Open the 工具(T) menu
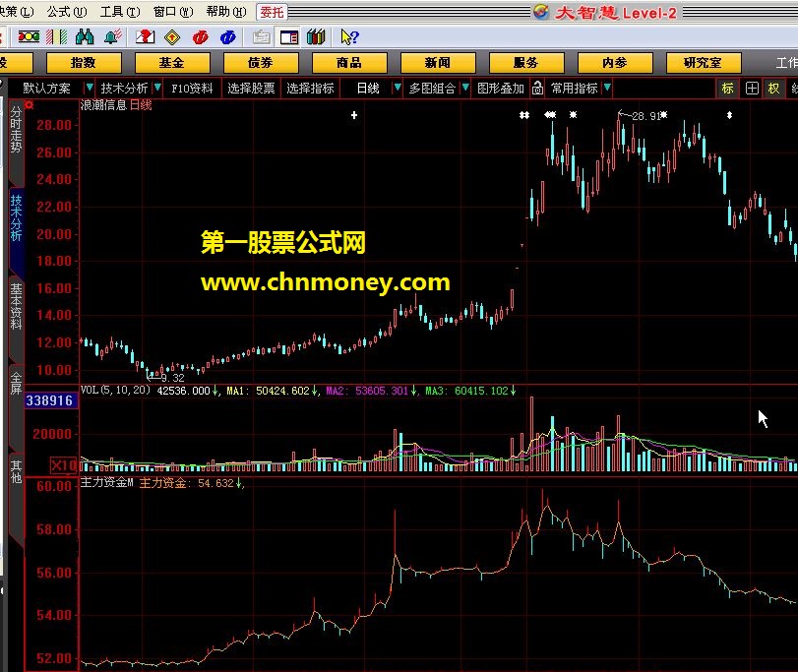The width and height of the screenshot is (798, 672). click(120, 11)
